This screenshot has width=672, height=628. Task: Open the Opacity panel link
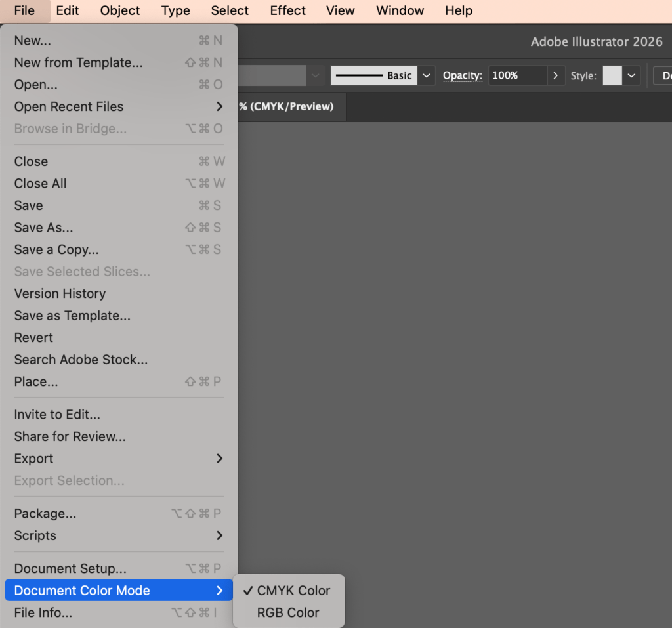[462, 75]
